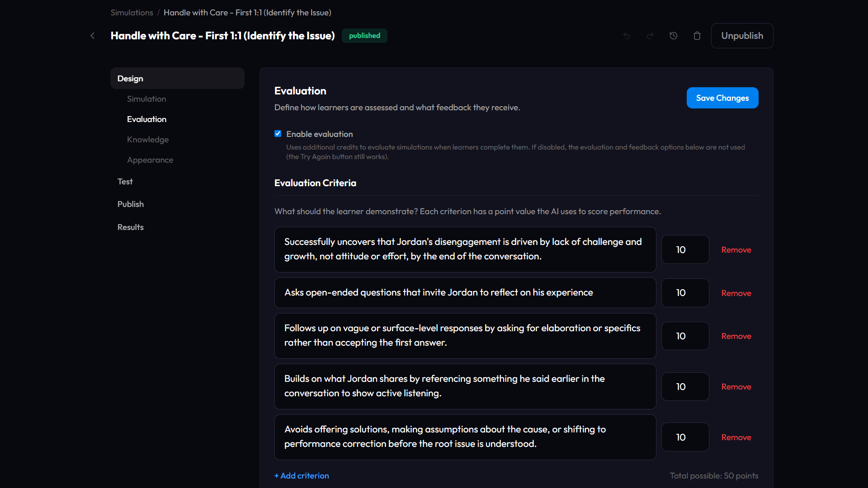Edit points for 'Avoids offering solutions' criterion

(685, 437)
